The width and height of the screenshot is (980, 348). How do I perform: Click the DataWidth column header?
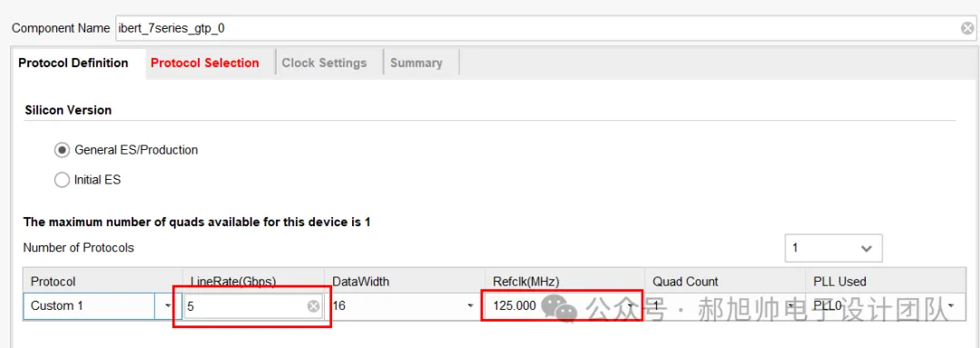(405, 282)
